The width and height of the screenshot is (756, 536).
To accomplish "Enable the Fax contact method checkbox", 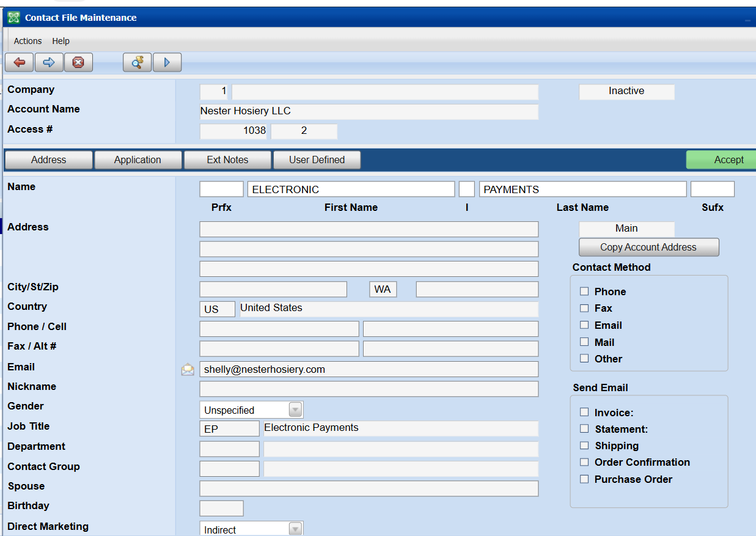I will coord(584,308).
